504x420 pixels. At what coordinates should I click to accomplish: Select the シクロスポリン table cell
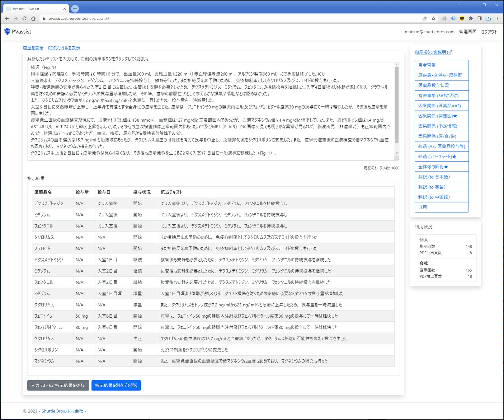click(53, 350)
